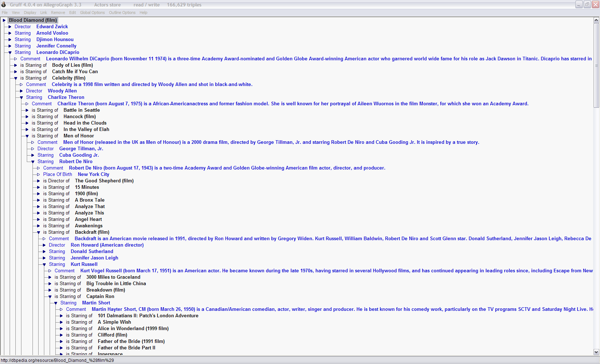Select the New York City birthplace link
600x364 pixels.
coord(93,175)
